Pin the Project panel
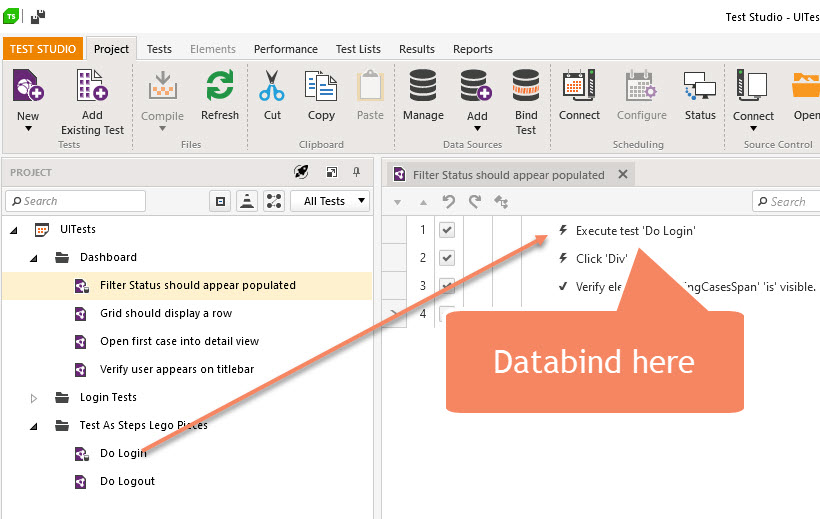820x519 pixels. (x=356, y=172)
